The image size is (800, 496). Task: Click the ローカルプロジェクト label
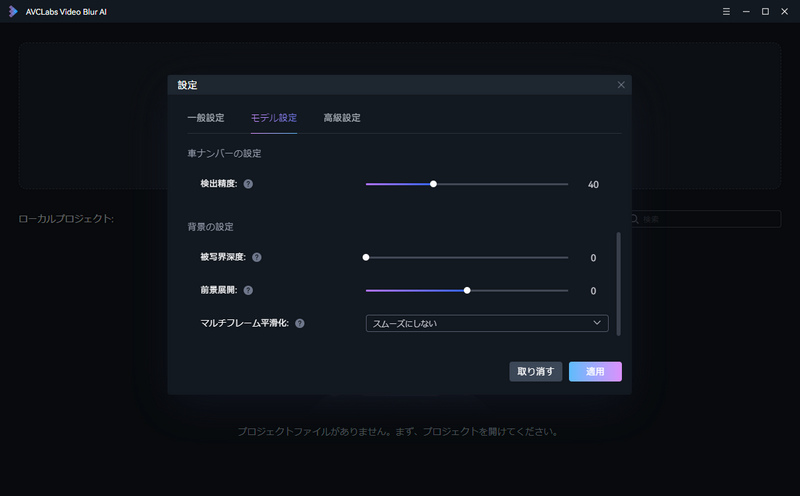pyautogui.click(x=66, y=219)
